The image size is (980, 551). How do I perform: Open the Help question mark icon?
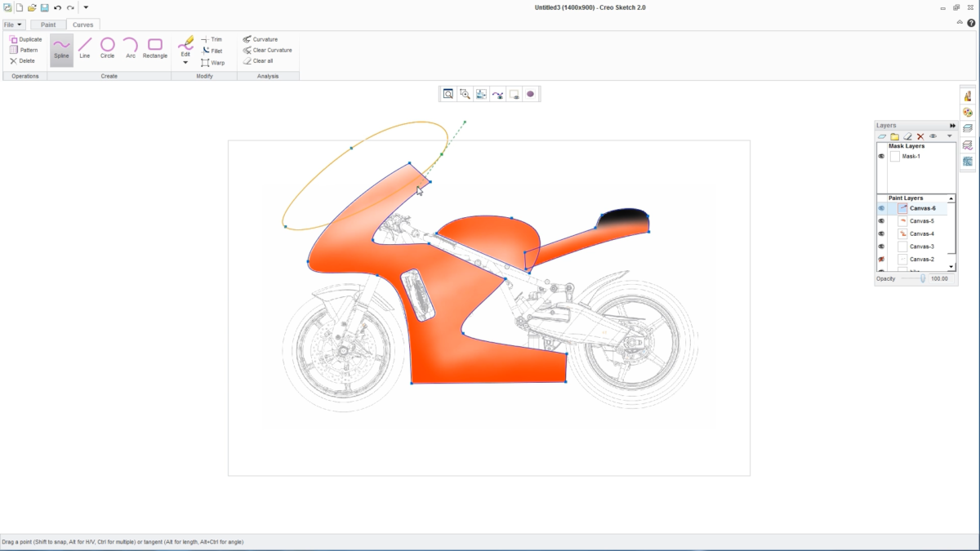971,24
